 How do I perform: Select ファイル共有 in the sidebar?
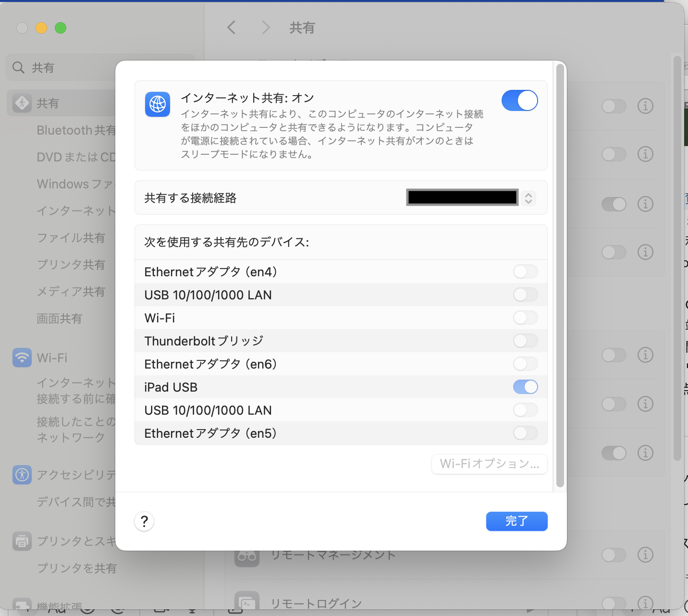click(x=71, y=238)
